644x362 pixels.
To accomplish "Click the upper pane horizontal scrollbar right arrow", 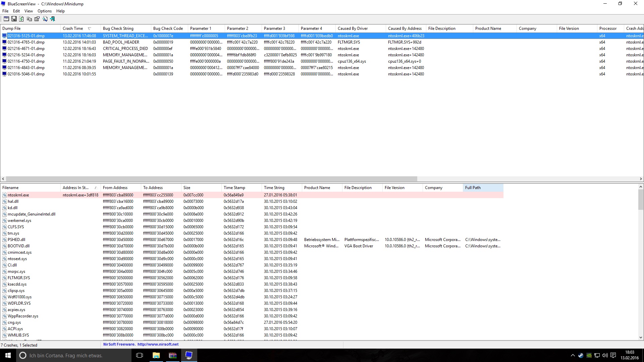I will pyautogui.click(x=641, y=179).
